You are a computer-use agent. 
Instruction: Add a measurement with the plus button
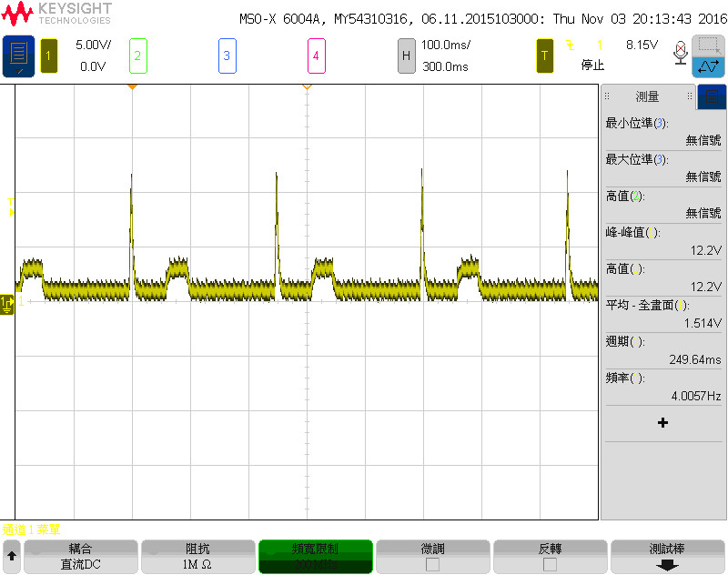(x=663, y=423)
